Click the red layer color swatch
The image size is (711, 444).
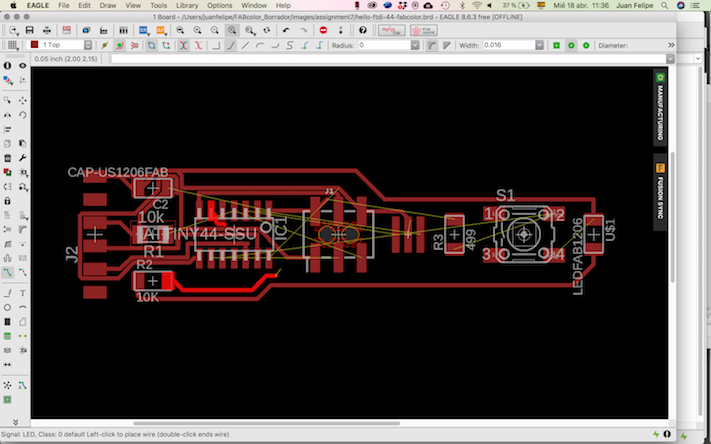[x=34, y=45]
